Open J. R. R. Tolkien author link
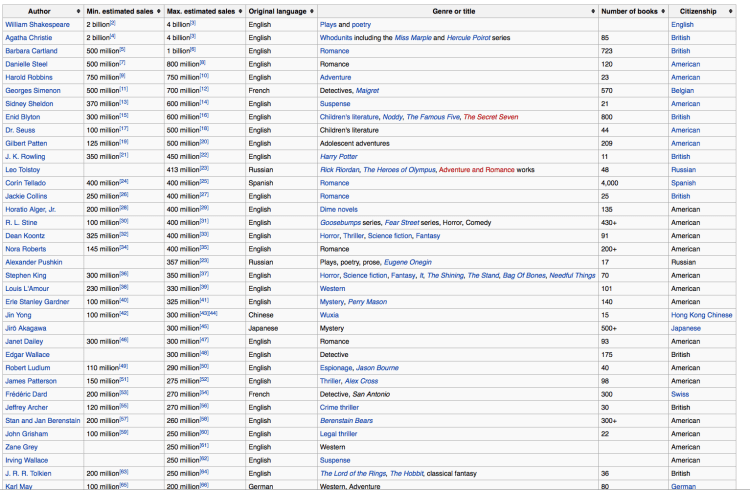 click(28, 474)
